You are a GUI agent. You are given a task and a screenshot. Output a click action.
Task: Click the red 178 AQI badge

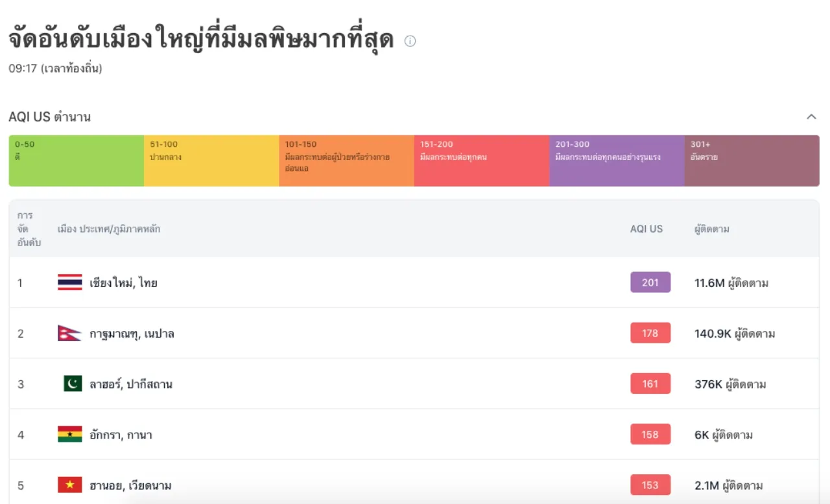click(x=650, y=333)
